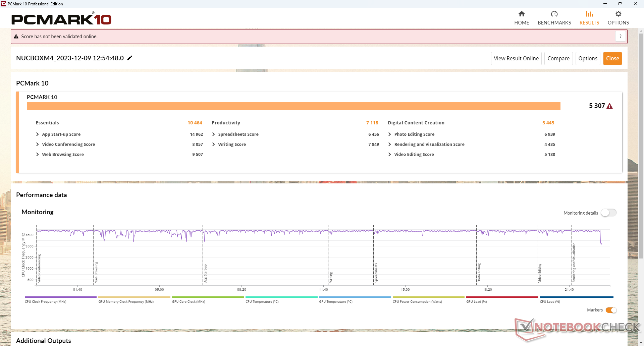Click the Web Browsing marker on chart

coord(96,272)
